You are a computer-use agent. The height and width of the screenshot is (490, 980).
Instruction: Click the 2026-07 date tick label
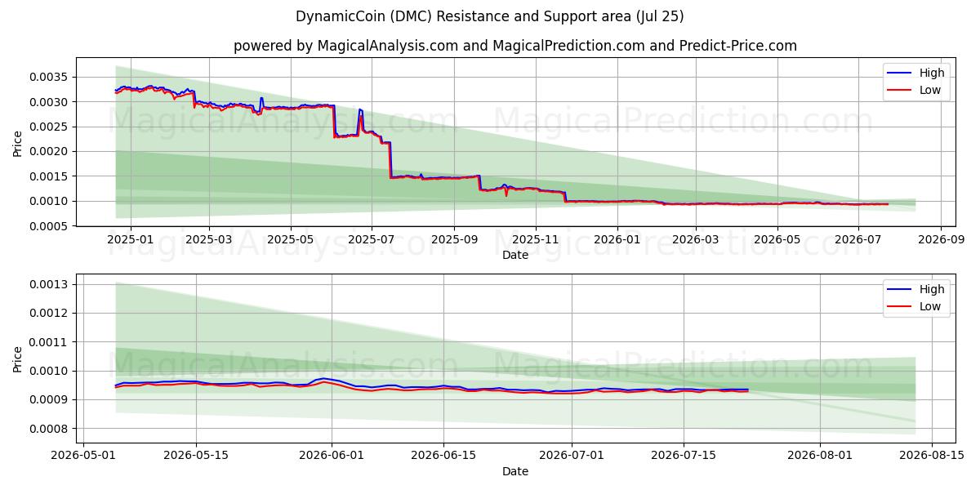coord(859,239)
